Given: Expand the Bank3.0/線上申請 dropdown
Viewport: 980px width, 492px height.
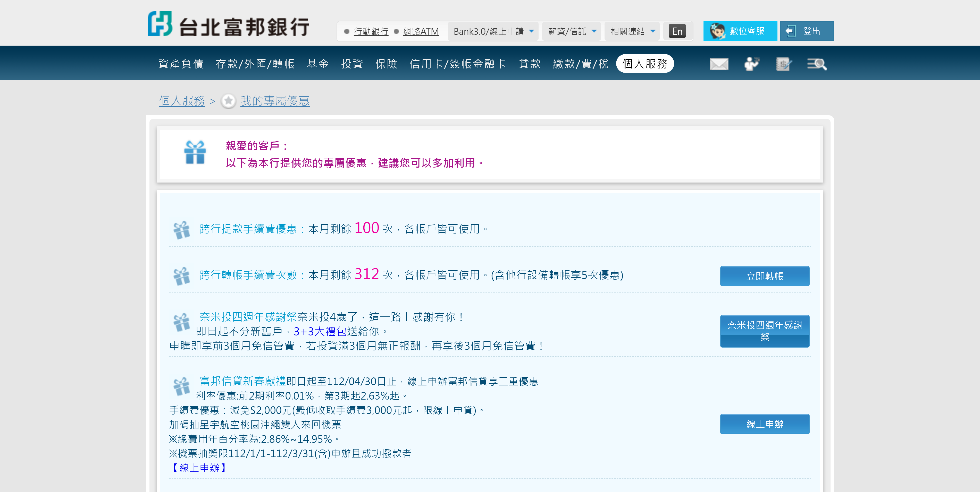Looking at the screenshot, I should (x=493, y=31).
